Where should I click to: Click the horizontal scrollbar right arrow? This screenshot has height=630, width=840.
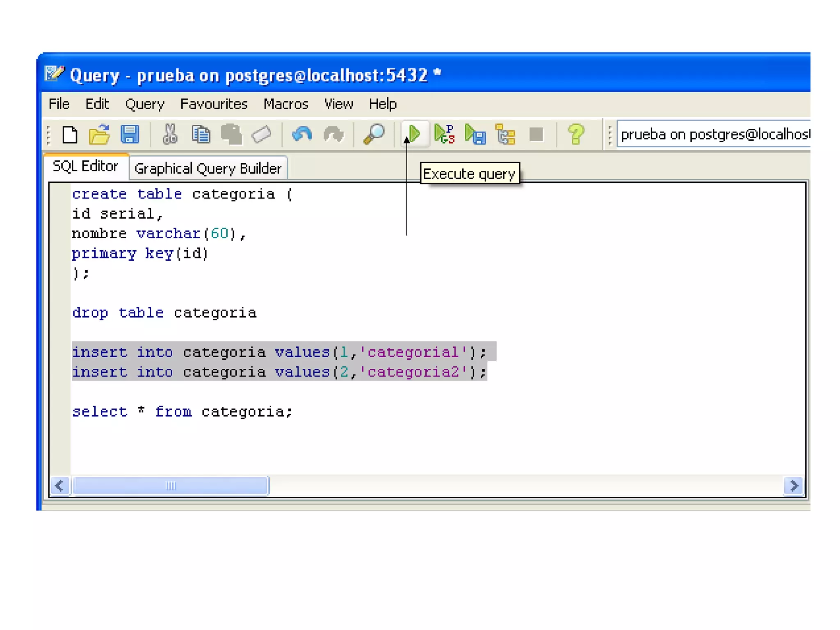click(794, 486)
